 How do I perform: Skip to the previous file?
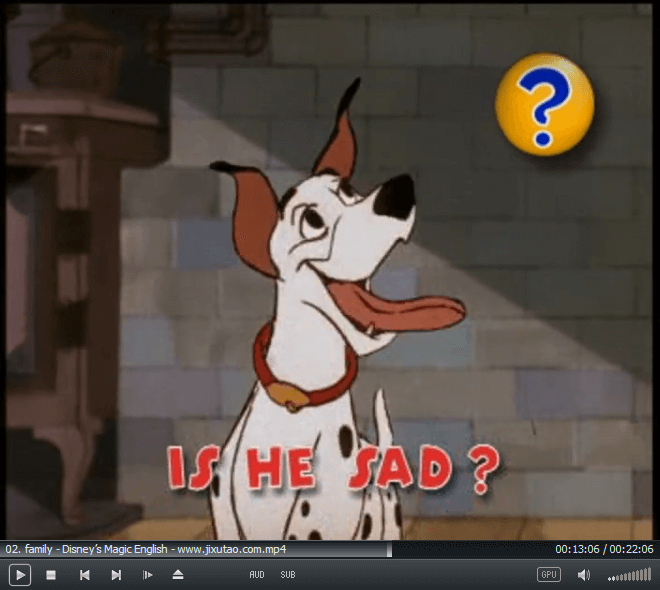[85, 575]
